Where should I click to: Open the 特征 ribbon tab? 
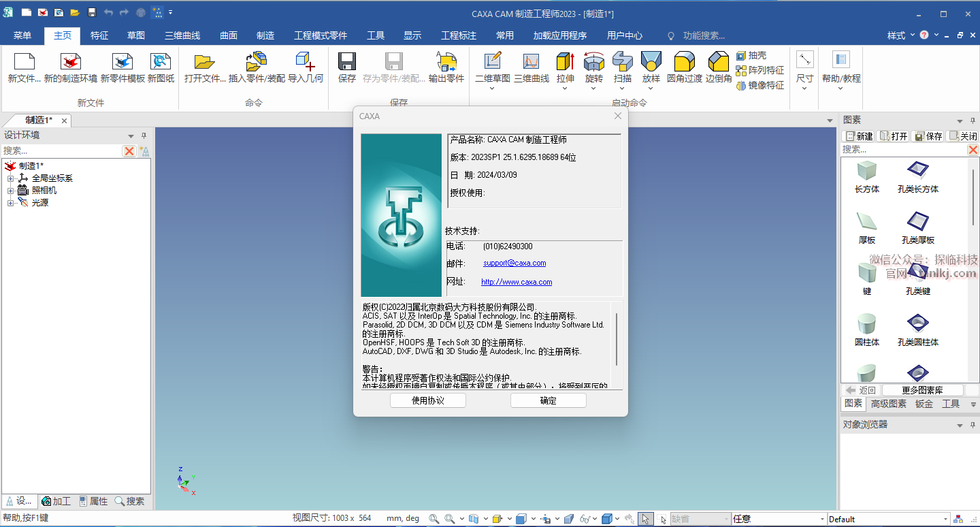tap(99, 35)
